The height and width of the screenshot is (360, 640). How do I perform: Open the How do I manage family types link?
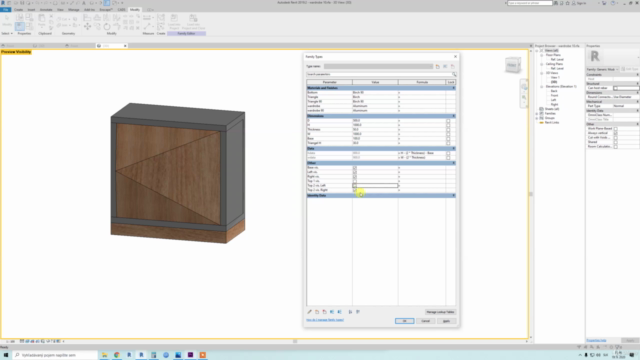[x=325, y=320]
